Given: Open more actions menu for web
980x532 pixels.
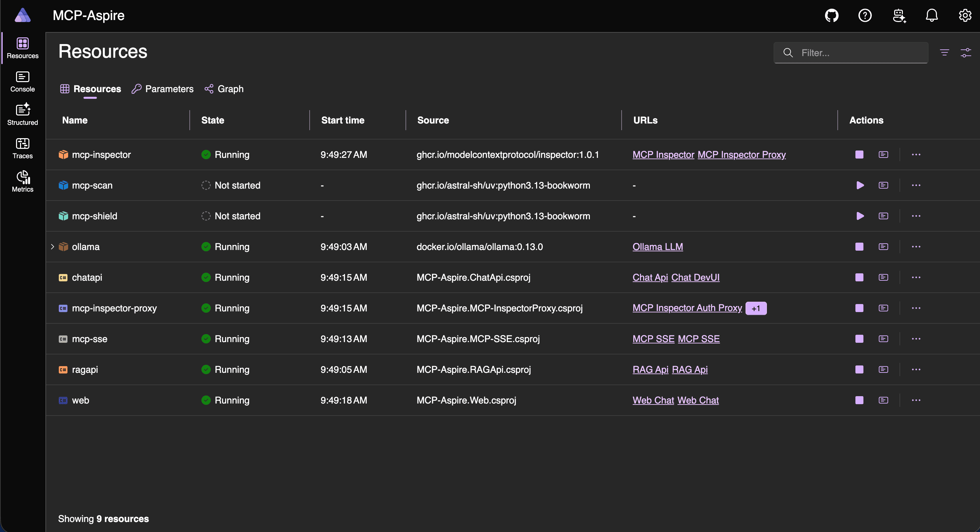Looking at the screenshot, I should [916, 400].
